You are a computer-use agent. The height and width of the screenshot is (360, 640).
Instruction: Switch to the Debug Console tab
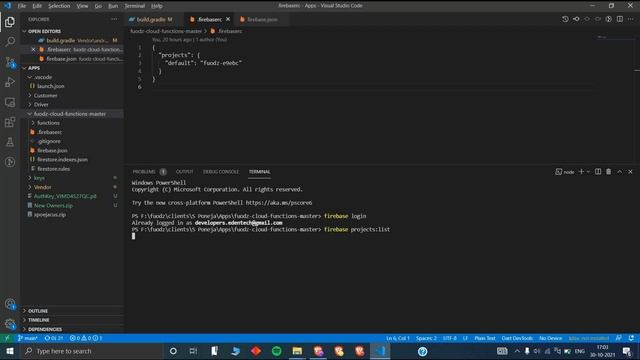221,172
